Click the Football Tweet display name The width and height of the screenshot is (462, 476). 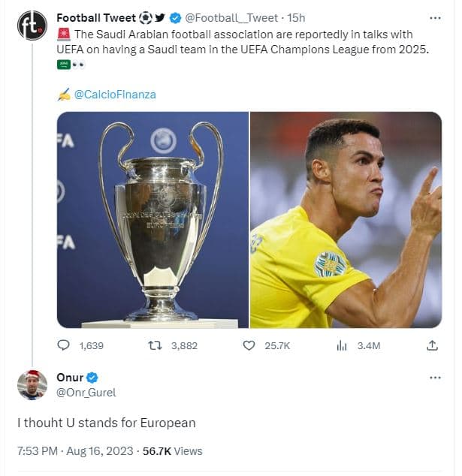click(x=95, y=18)
